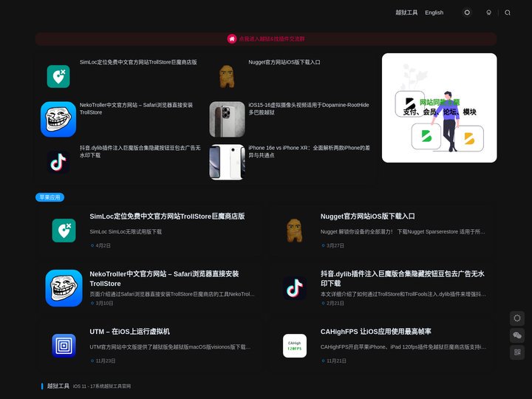Open the search magnifier icon
This screenshot has width=532, height=399.
pos(508,13)
